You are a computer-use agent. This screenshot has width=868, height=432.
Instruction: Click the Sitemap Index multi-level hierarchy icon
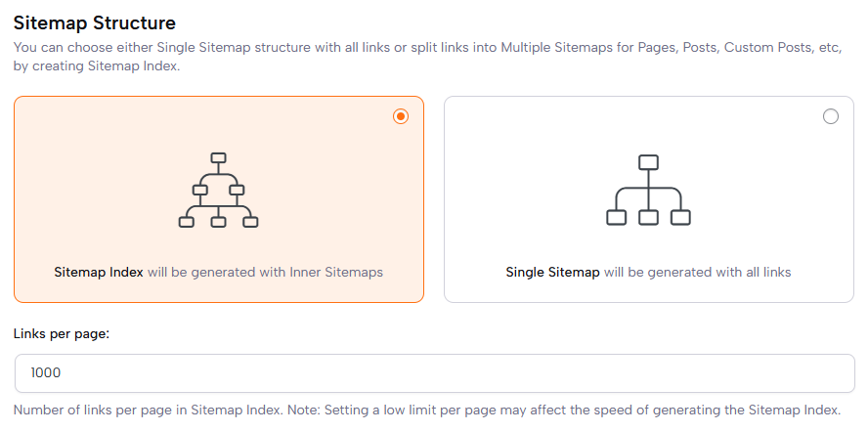219,190
